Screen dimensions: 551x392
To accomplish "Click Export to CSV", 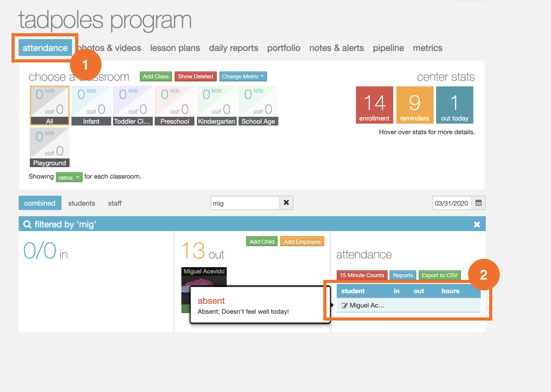I will [x=439, y=275].
